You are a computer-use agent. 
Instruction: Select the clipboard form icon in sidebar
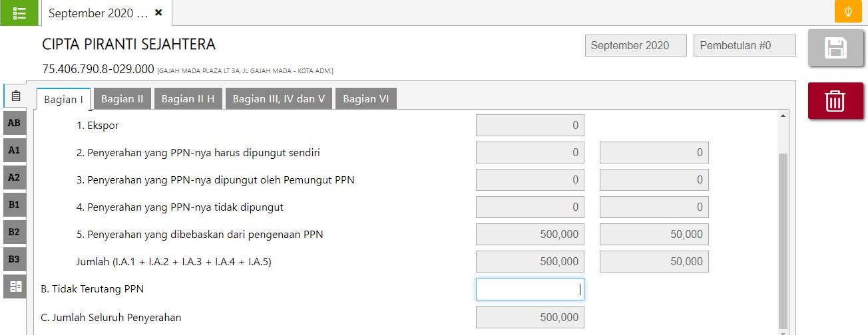pos(15,96)
